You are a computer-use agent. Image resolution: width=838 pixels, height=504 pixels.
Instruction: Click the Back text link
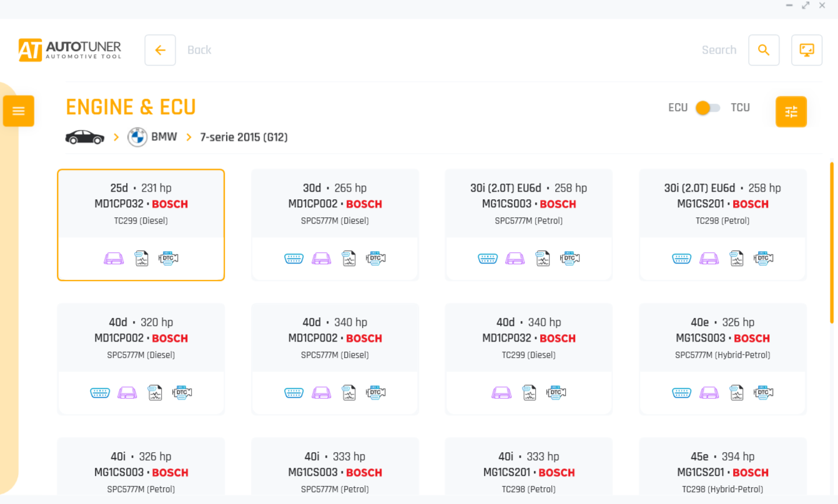[x=199, y=50]
